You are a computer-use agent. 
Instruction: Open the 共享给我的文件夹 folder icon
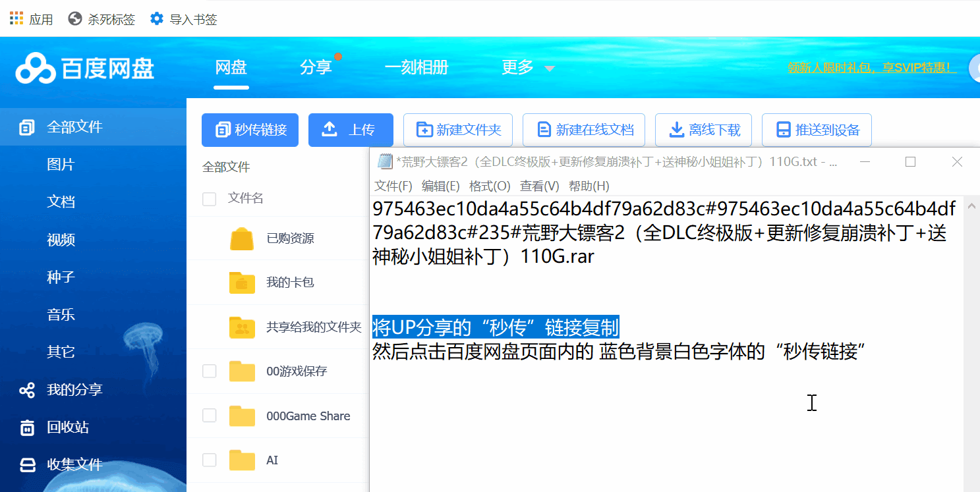[242, 327]
